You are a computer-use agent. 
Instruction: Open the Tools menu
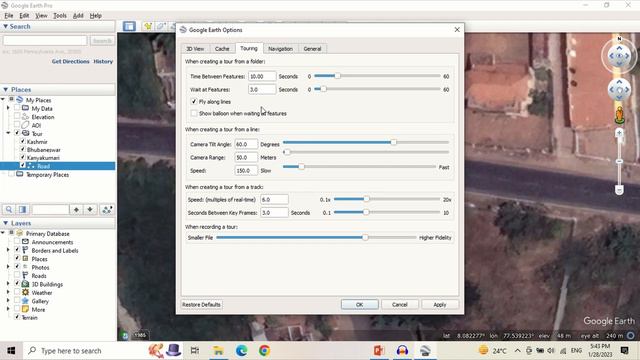point(60,16)
